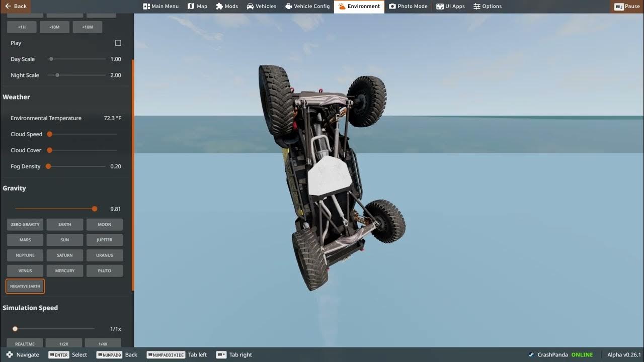Open the UI Apps tab
Image resolution: width=644 pixels, height=362 pixels.
[x=450, y=6]
